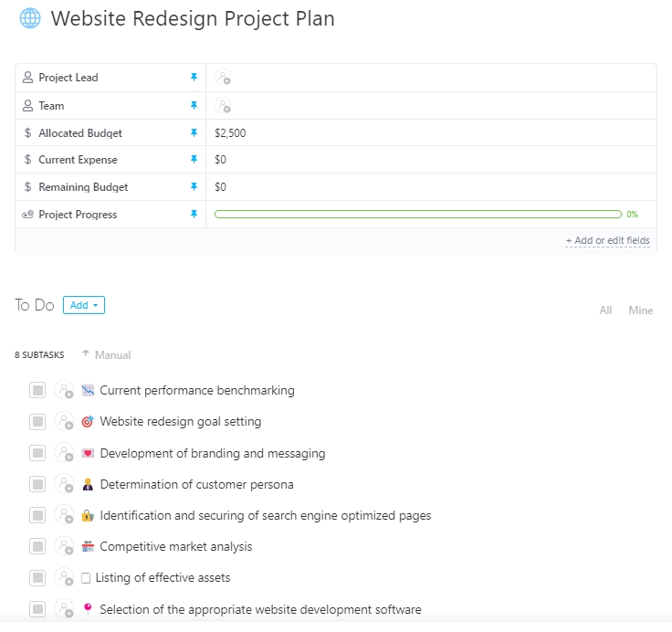Check off Website redesign goal setting subtask
The width and height of the screenshot is (672, 632).
click(x=37, y=421)
